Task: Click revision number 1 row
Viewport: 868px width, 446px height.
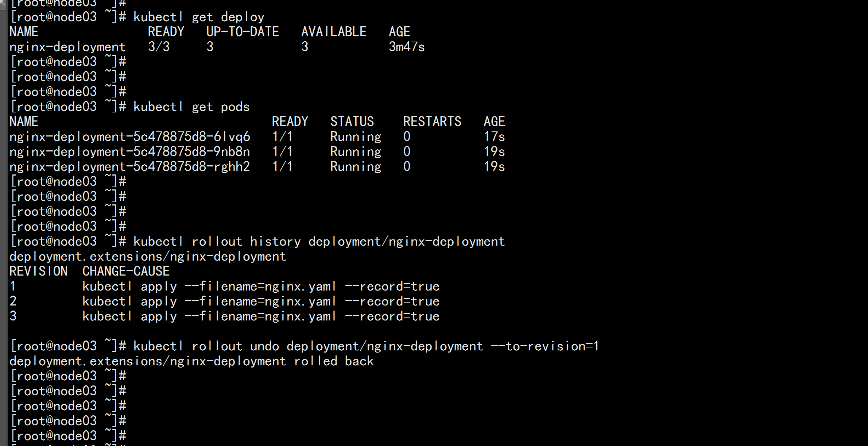Action: coord(224,287)
